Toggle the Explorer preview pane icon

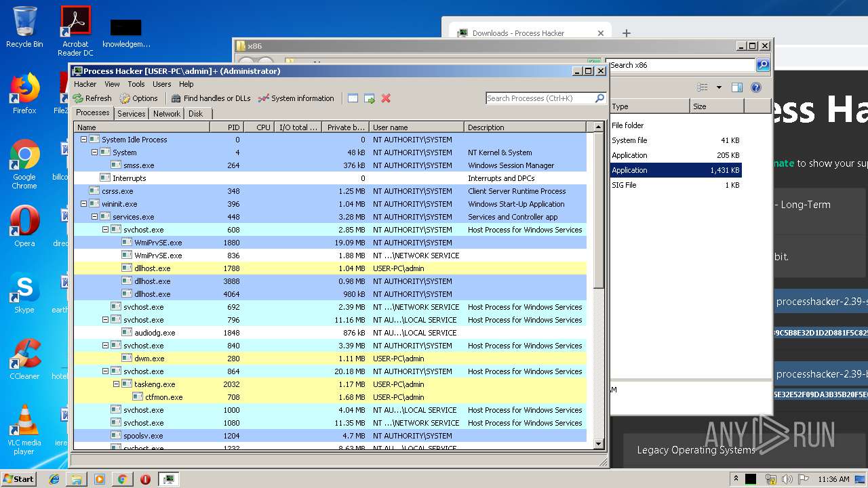click(737, 87)
